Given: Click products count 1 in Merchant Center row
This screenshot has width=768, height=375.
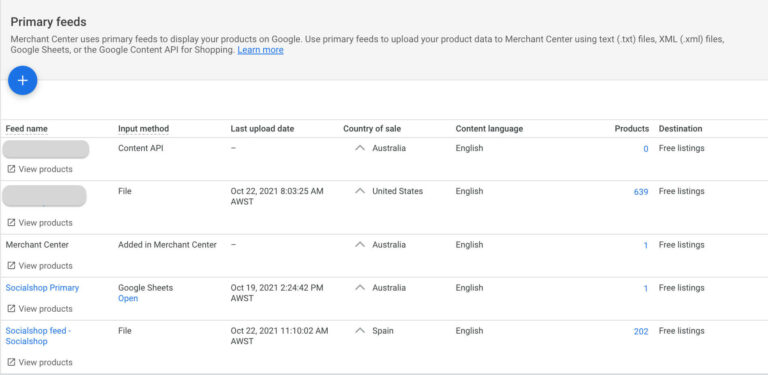Looking at the screenshot, I should point(646,246).
